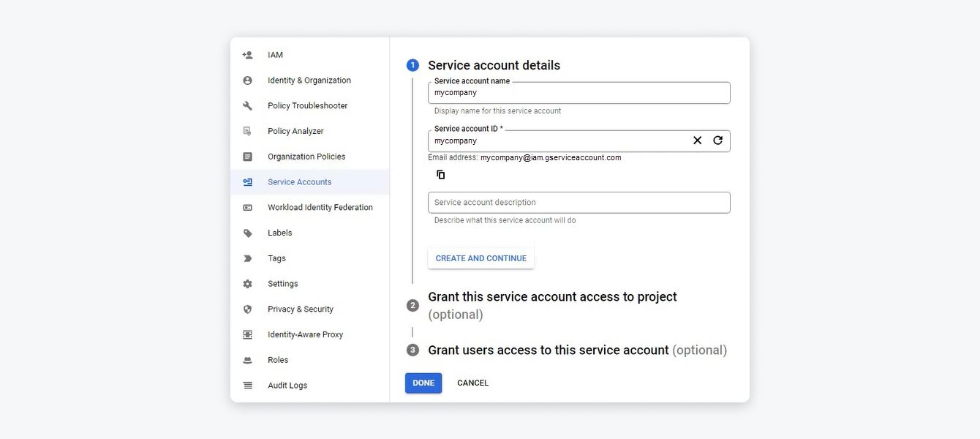Click the Policy Analyzer icon
The image size is (980, 439).
[246, 130]
